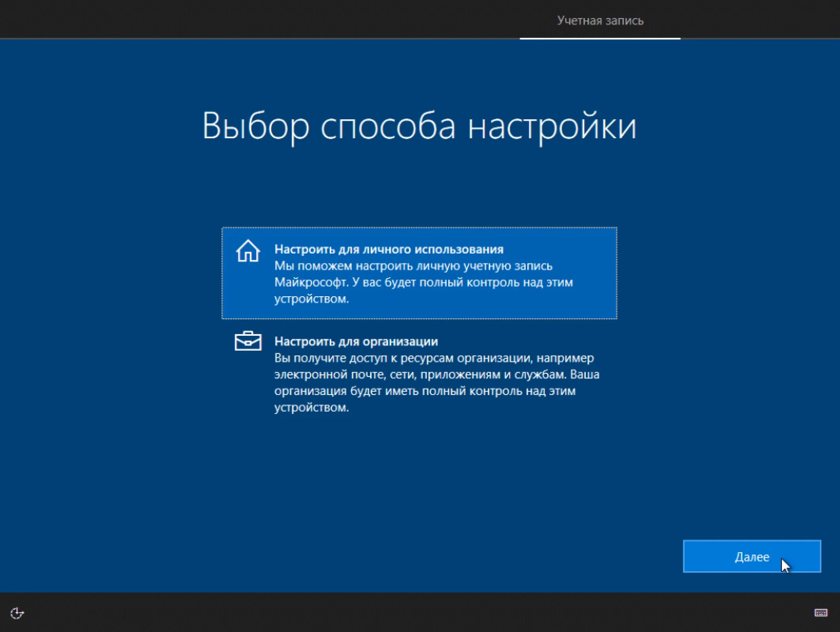
Task: Open Ease of Access icon in bottom bar
Action: point(17,613)
